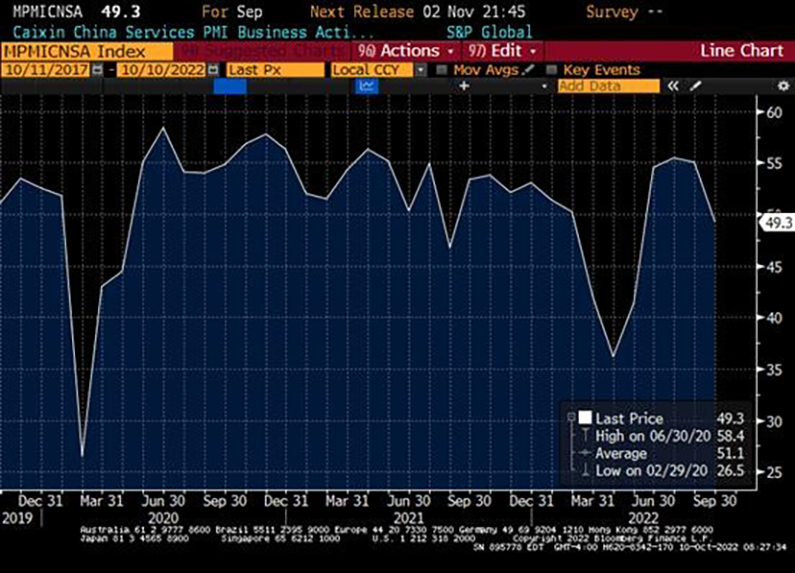795x573 pixels.
Task: Open chart settings gear icon
Action: click(783, 86)
